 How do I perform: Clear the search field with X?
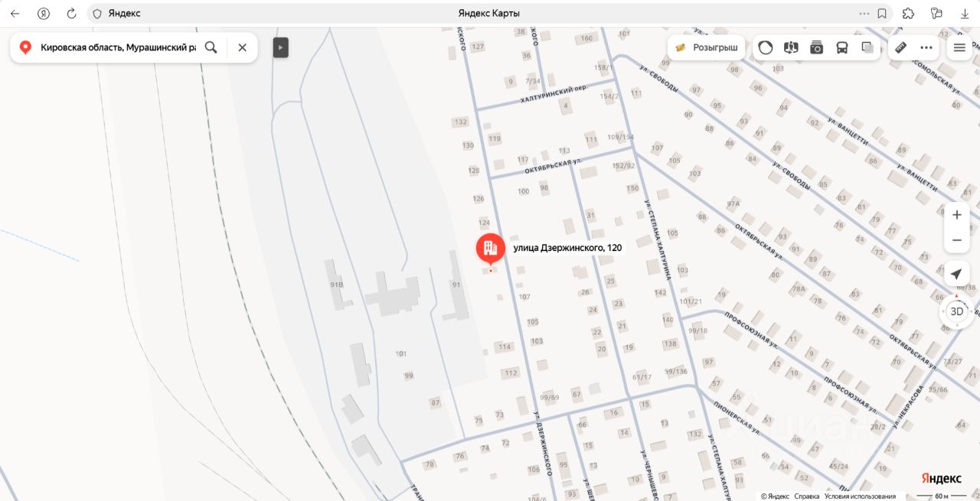[242, 47]
